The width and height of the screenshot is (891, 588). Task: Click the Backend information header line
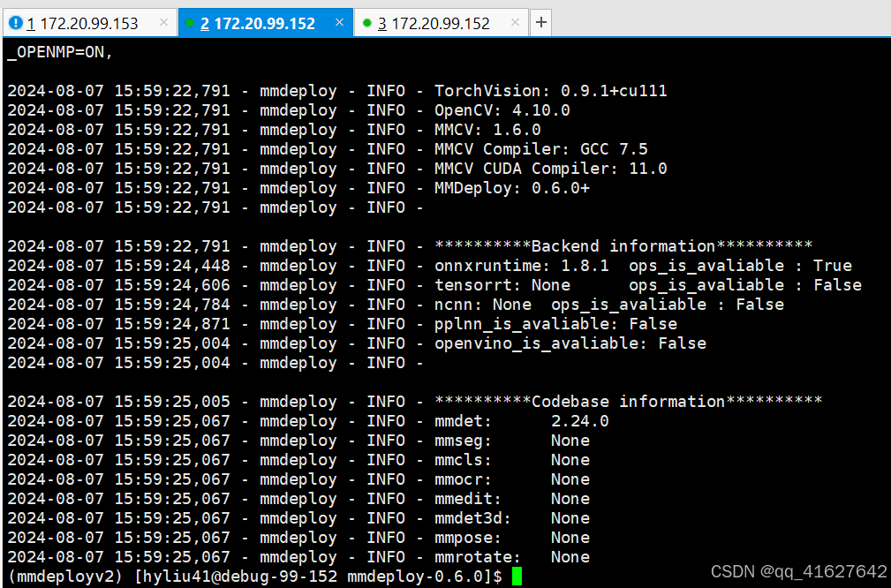pyautogui.click(x=623, y=246)
